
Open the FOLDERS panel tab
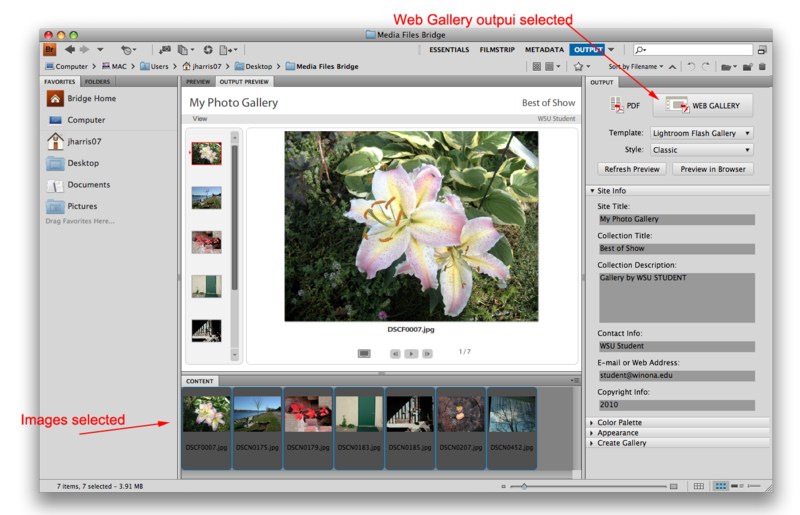(97, 81)
